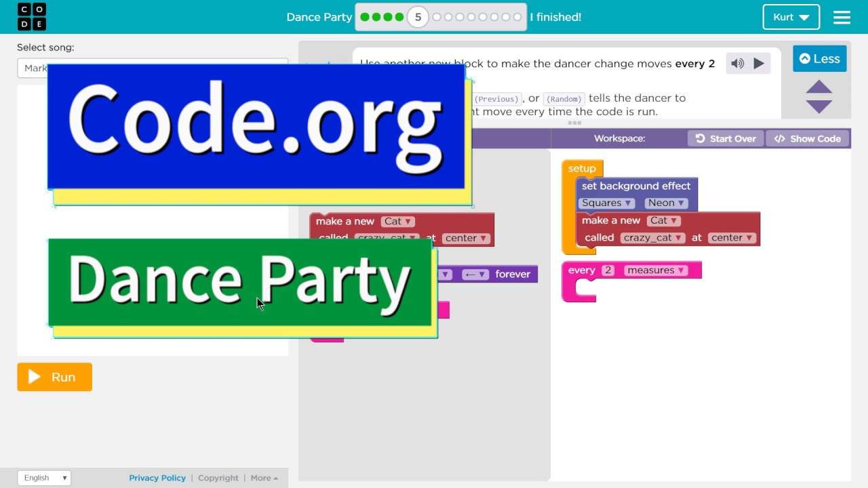Open the Select song dropdown

click(x=153, y=68)
